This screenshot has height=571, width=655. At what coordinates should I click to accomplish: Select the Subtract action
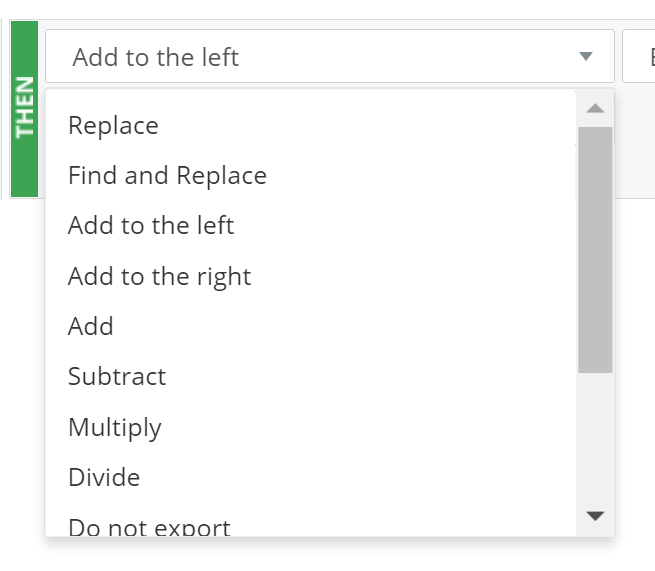(x=310, y=376)
